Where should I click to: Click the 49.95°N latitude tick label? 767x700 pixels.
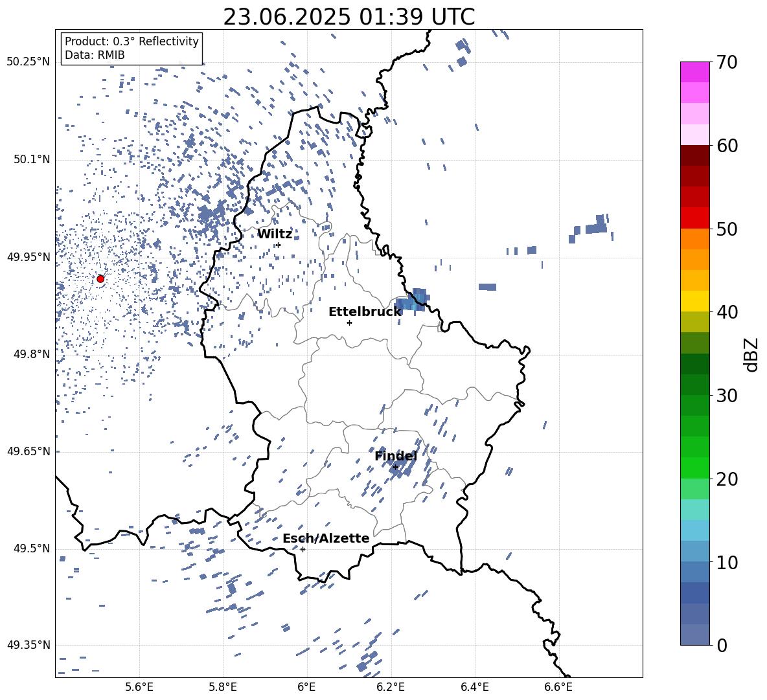29,257
